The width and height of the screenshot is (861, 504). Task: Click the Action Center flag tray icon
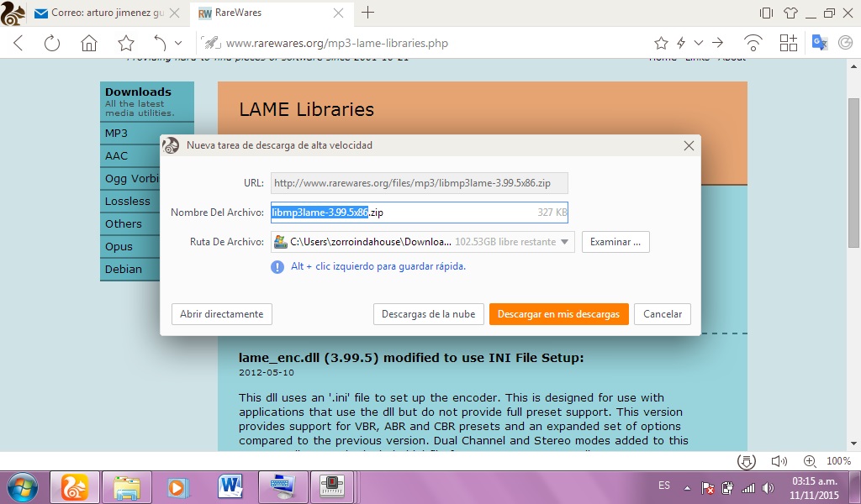[707, 487]
